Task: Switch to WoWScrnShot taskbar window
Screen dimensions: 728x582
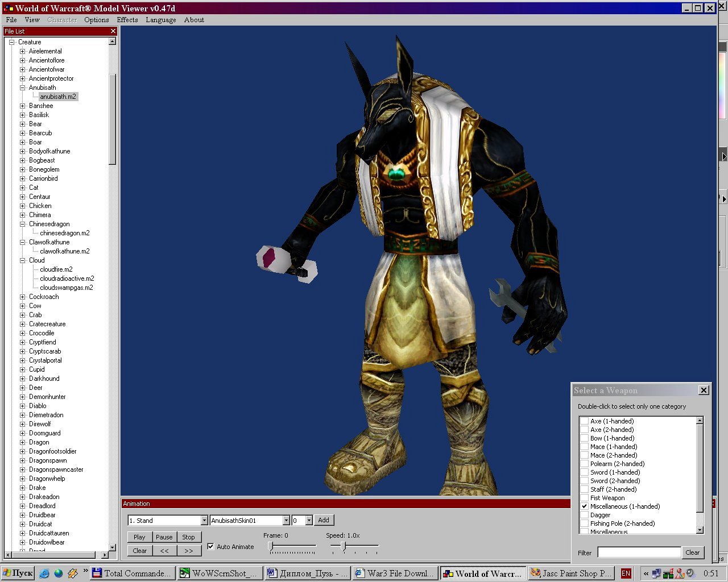Action: coord(220,573)
